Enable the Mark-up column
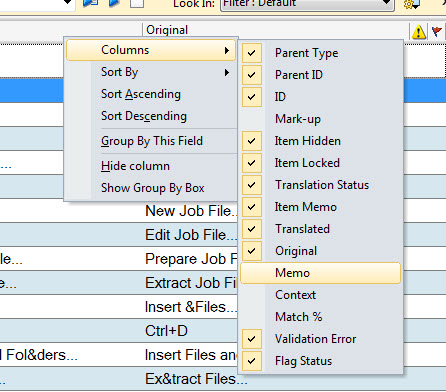Viewport: 446px width, 392px height. 320,119
